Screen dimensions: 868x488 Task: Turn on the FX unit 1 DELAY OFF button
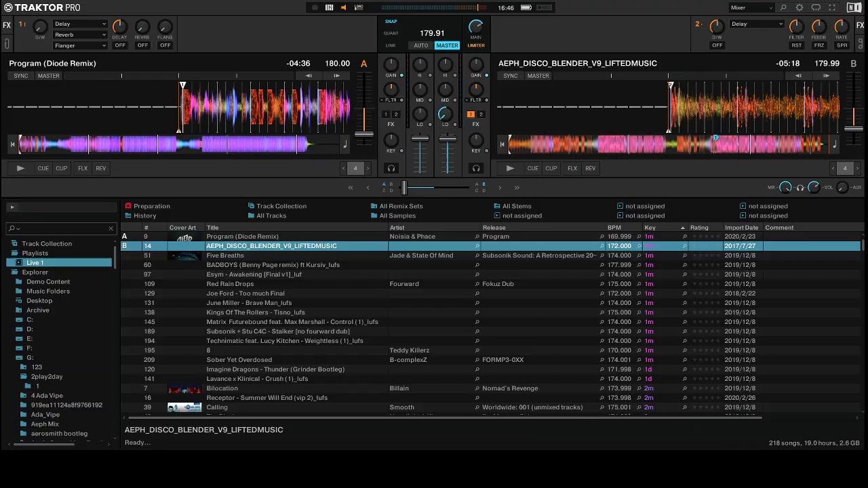120,45
